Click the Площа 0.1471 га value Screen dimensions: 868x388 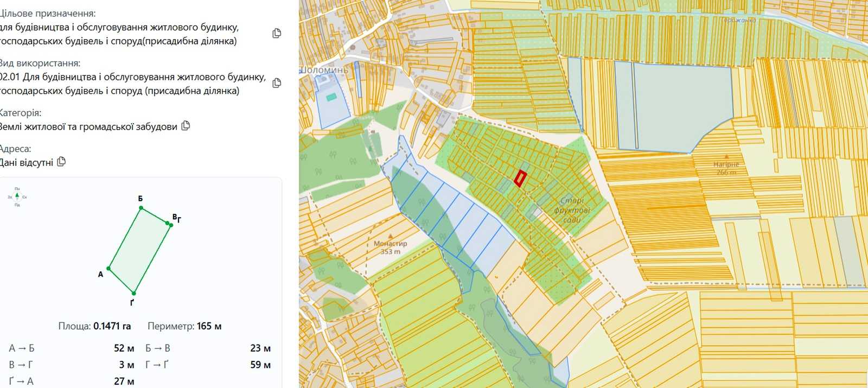112,326
